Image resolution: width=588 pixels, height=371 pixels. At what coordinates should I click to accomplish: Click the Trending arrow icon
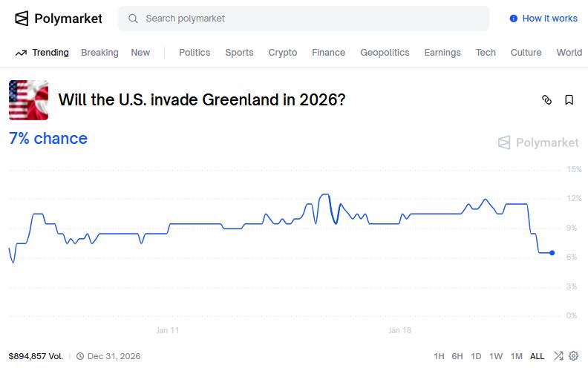point(21,53)
